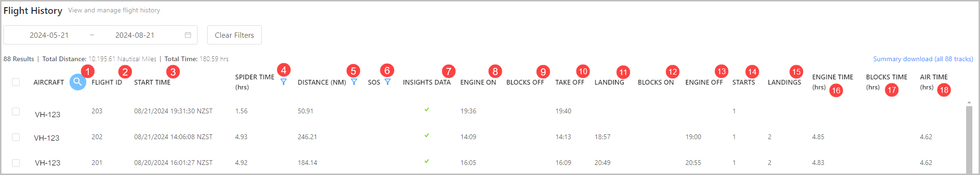Select the checkbox for flight 203 row
Screen dimensions: 980x175
pos(16,111)
